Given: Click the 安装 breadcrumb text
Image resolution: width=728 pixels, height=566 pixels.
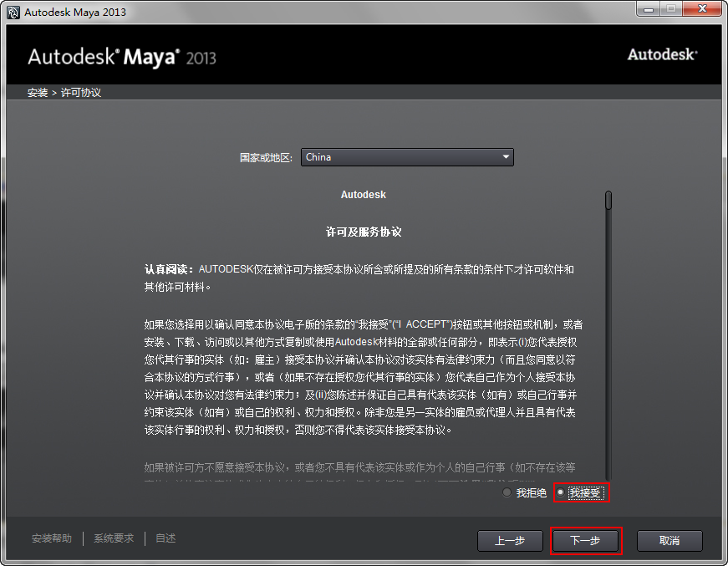Looking at the screenshot, I should click(38, 93).
